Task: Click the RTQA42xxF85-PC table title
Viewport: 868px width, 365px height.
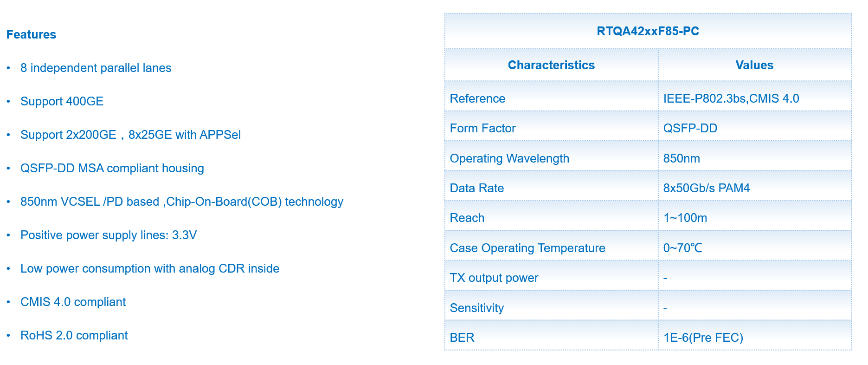Action: tap(648, 31)
